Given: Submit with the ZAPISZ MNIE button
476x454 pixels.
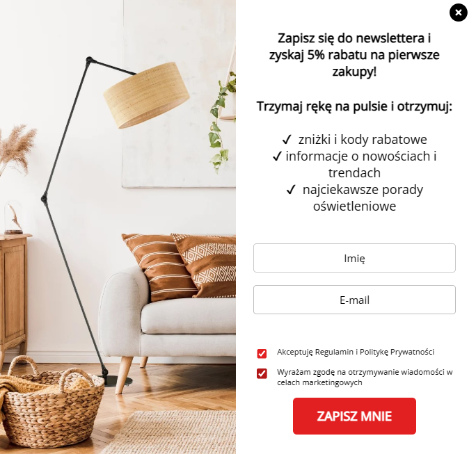Looking at the screenshot, I should coord(354,416).
